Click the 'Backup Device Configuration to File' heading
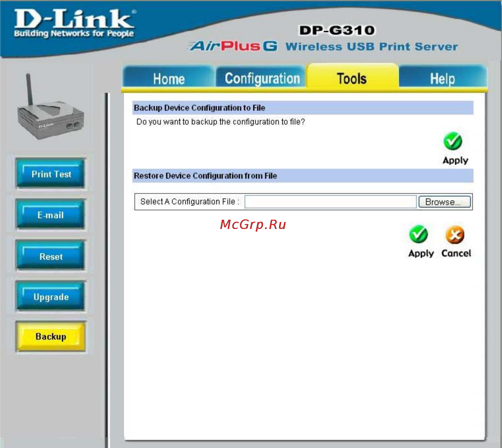The image size is (502, 448). (199, 108)
